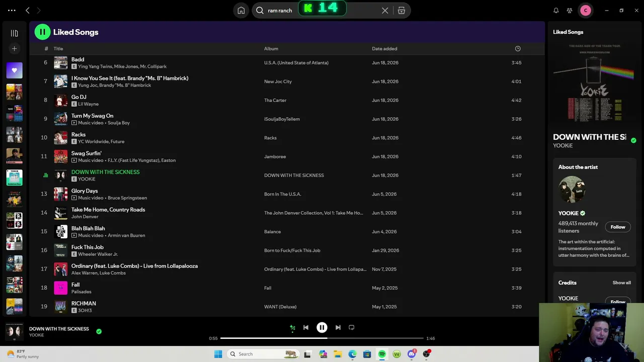Viewport: 644px width, 362px height.
Task: Skip to the next track
Action: tap(338, 328)
